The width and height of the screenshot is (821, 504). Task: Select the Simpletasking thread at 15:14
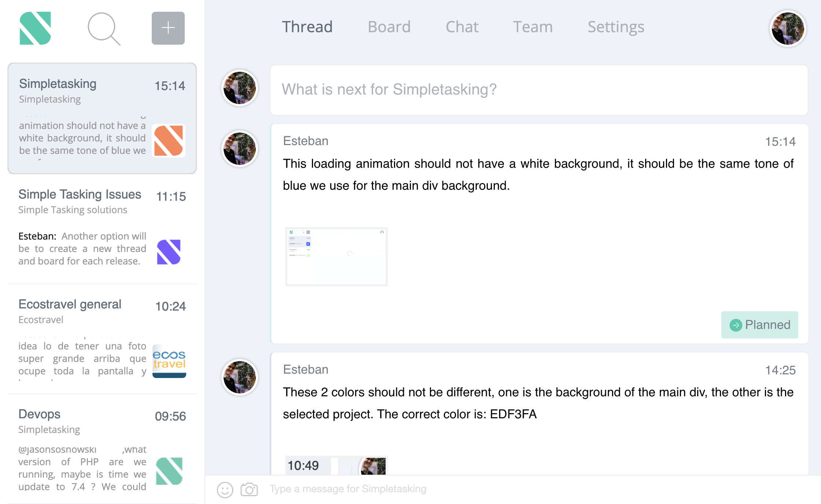[x=102, y=118]
